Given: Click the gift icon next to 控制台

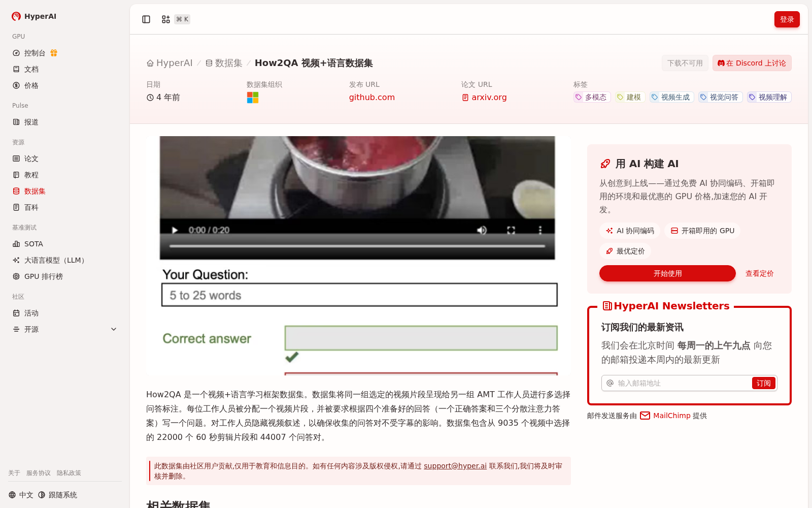Looking at the screenshot, I should pos(54,53).
